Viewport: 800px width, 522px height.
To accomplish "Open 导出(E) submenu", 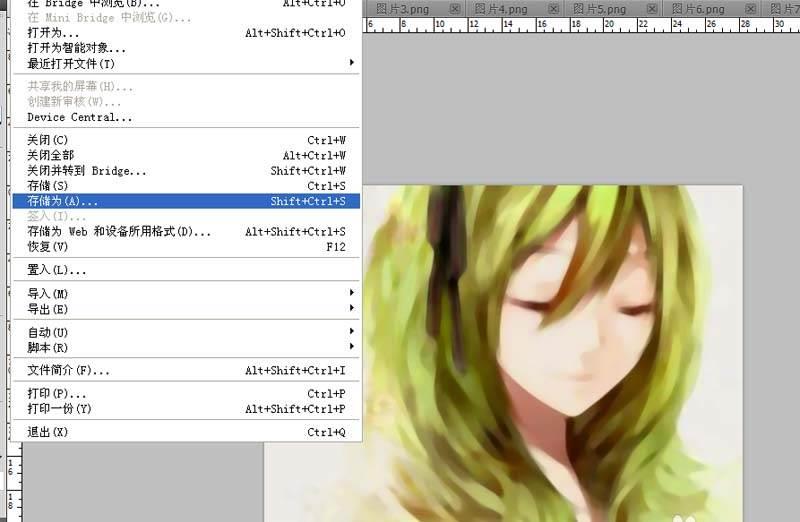I will tap(186, 309).
